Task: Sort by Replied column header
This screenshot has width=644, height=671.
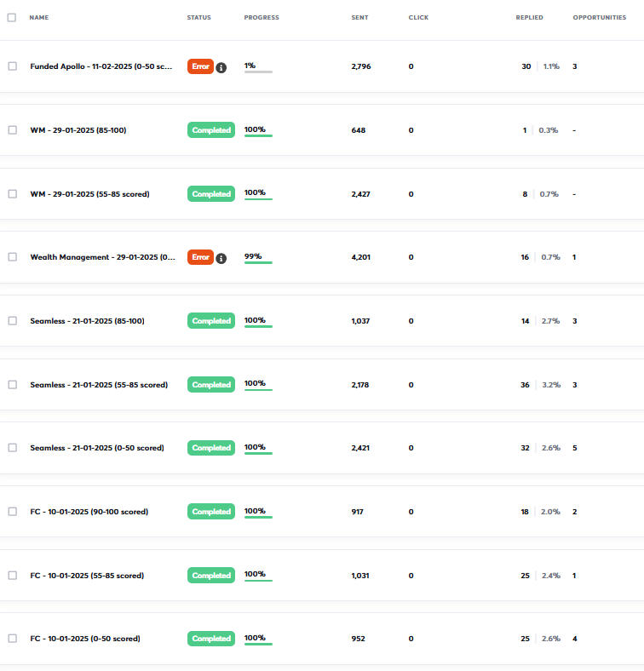Action: tap(529, 17)
